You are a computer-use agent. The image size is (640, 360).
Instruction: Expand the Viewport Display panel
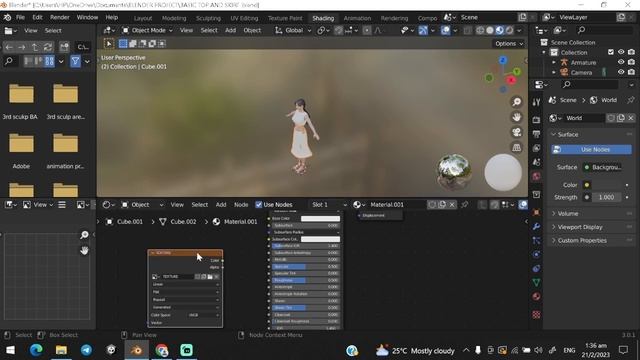coord(580,227)
